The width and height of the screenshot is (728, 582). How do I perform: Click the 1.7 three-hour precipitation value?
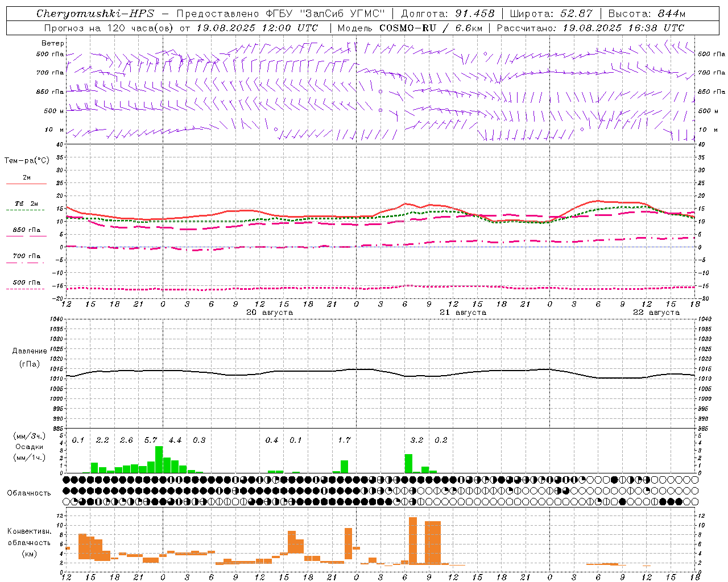344,440
